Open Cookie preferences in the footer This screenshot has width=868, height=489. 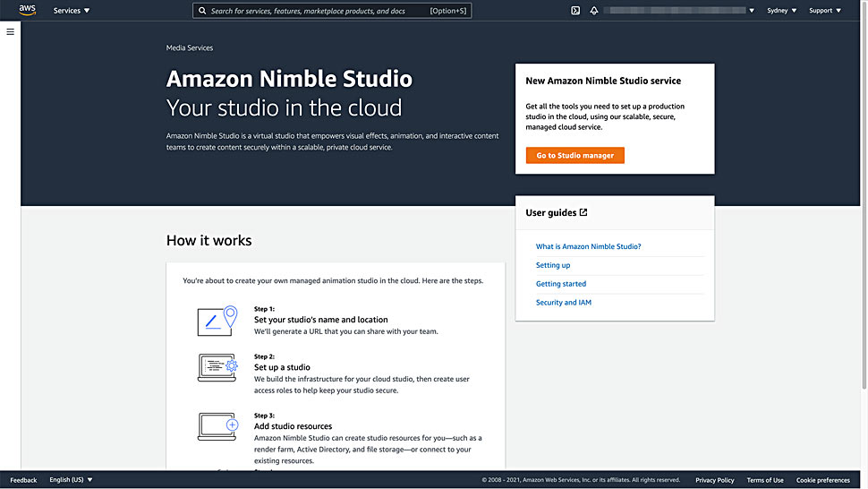(x=822, y=480)
